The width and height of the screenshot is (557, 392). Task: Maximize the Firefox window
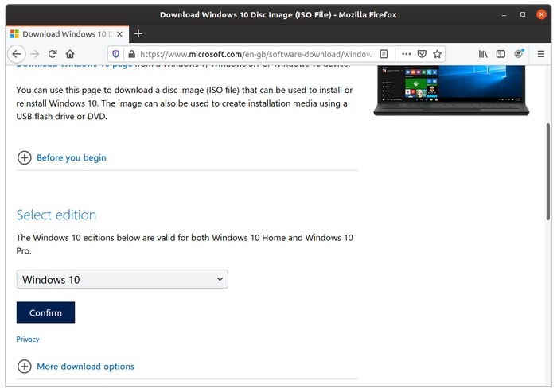pos(523,14)
